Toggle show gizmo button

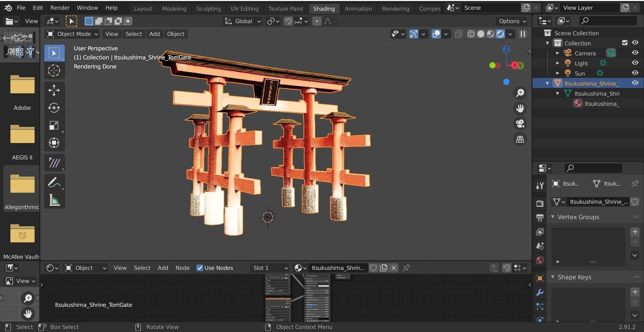coord(414,34)
